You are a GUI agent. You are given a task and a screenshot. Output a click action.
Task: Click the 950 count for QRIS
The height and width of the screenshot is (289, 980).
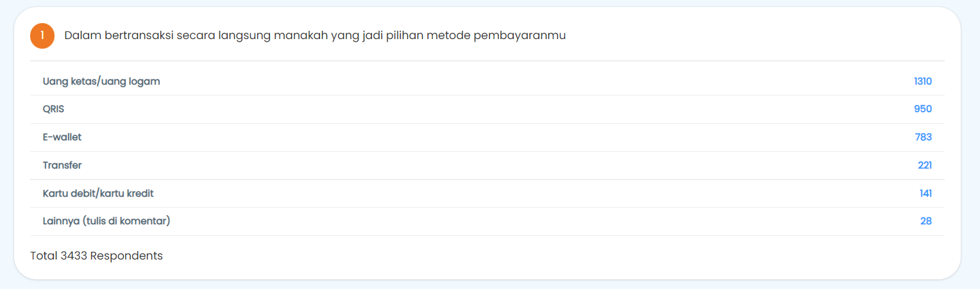(x=923, y=109)
